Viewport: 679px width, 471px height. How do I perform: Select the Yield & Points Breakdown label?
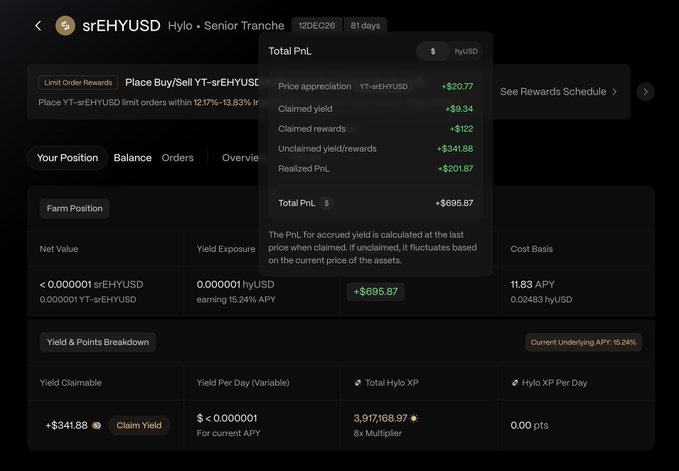pos(98,342)
